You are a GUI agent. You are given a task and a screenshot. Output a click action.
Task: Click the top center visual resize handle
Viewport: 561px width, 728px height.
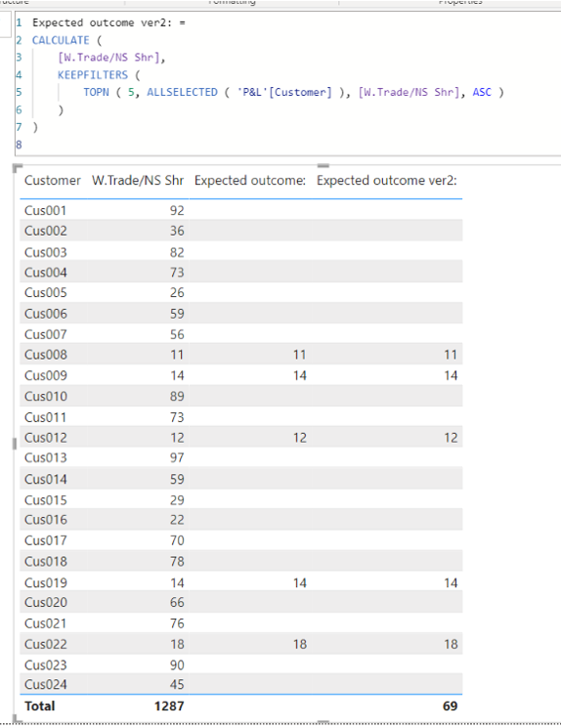pos(324,165)
